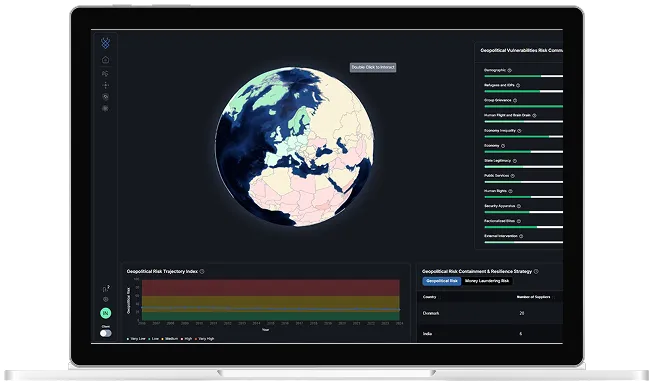
Task: Click the info icon next to Economy
Action: (x=503, y=146)
